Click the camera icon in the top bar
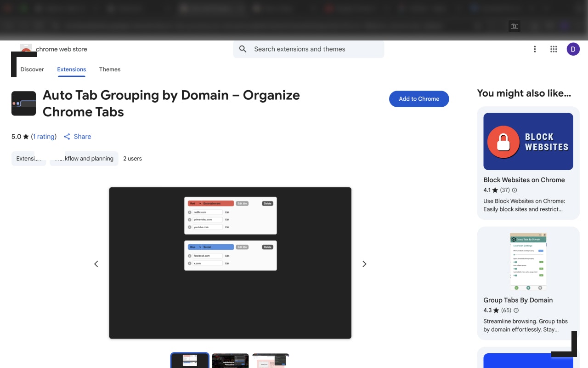Image resolution: width=588 pixels, height=368 pixels. [514, 26]
